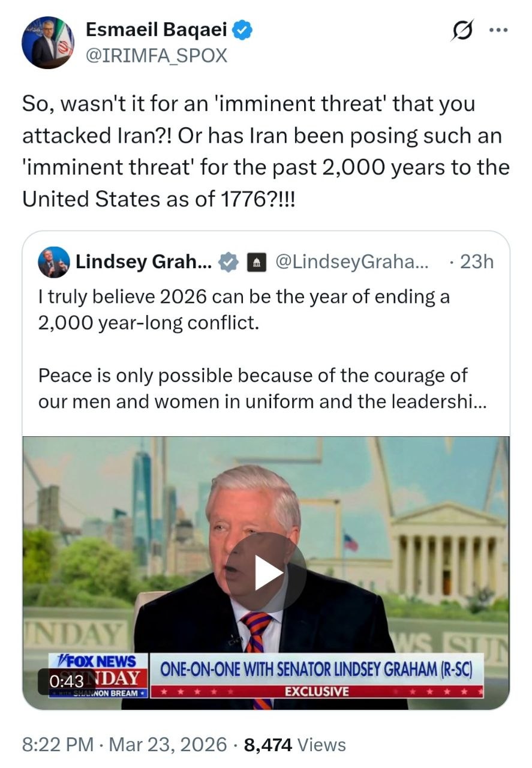Click the blue verified badge beside Esmaeil Baqaei
Viewport: 532px width, 768px height.
point(242,30)
